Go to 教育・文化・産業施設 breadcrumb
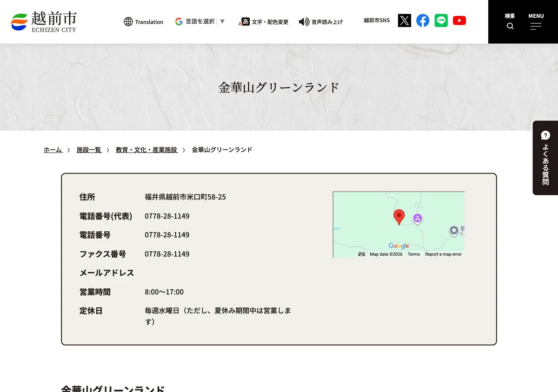The height and width of the screenshot is (392, 558). (x=146, y=150)
